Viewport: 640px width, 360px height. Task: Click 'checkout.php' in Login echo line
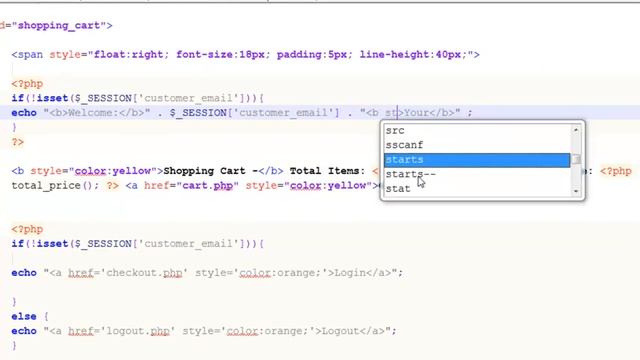point(144,273)
